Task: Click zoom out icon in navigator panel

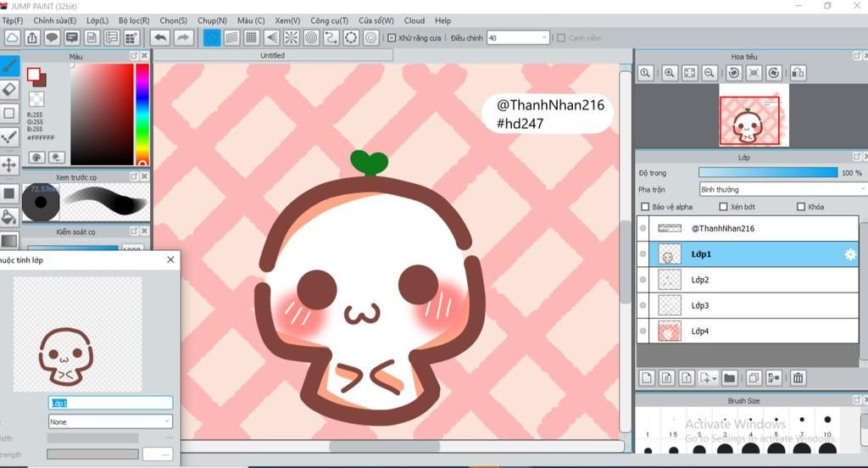Action: point(709,73)
